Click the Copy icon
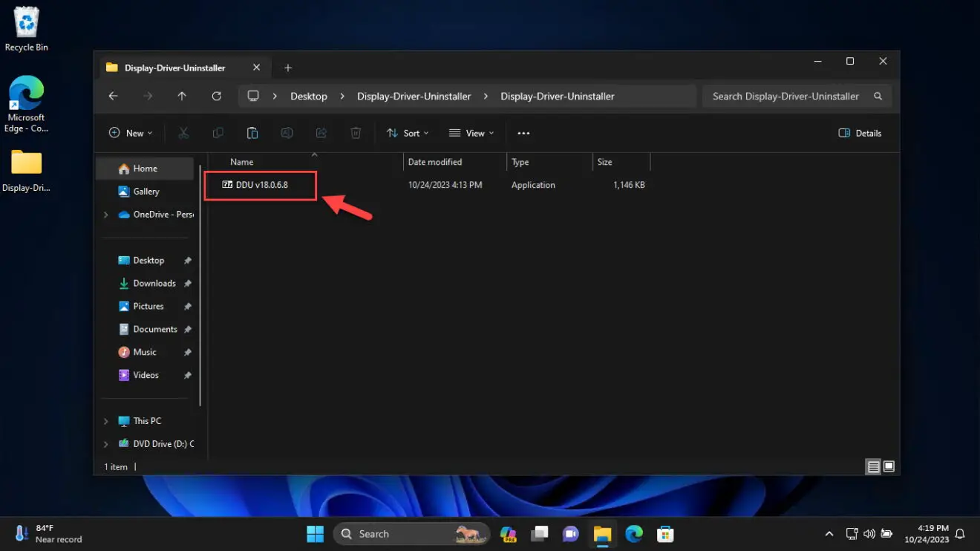Image resolution: width=980 pixels, height=551 pixels. point(218,132)
